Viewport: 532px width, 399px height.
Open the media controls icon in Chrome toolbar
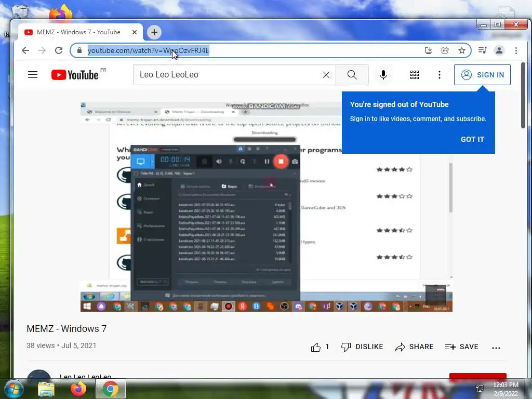coord(482,50)
